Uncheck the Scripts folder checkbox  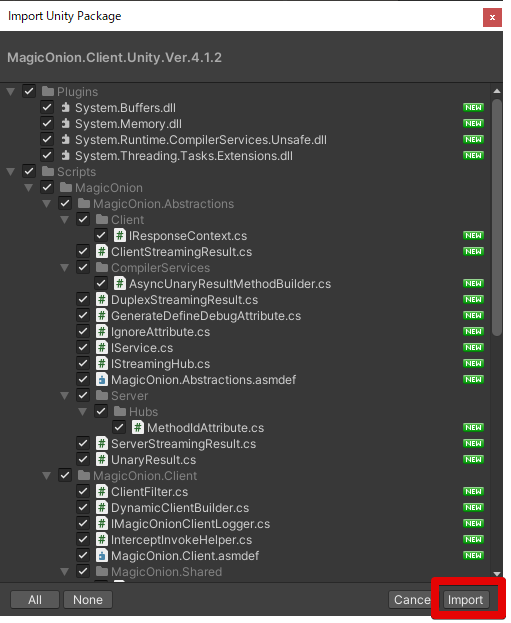coord(29,171)
